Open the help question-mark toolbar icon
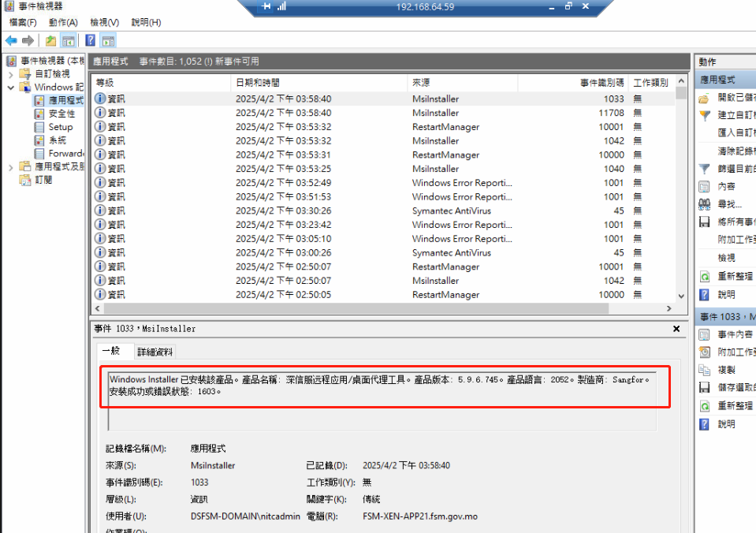Screen dimensions: 756x533 pyautogui.click(x=91, y=39)
